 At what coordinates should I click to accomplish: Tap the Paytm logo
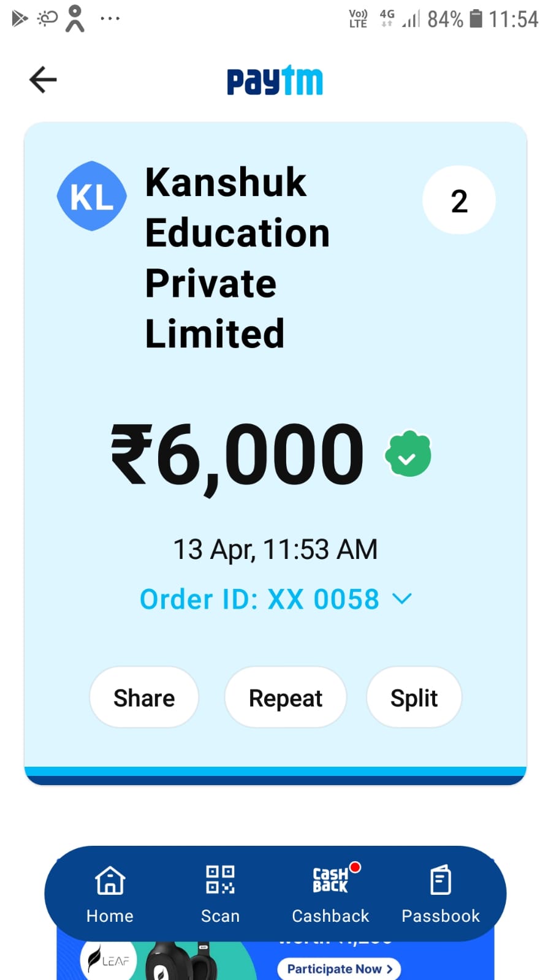pos(275,81)
